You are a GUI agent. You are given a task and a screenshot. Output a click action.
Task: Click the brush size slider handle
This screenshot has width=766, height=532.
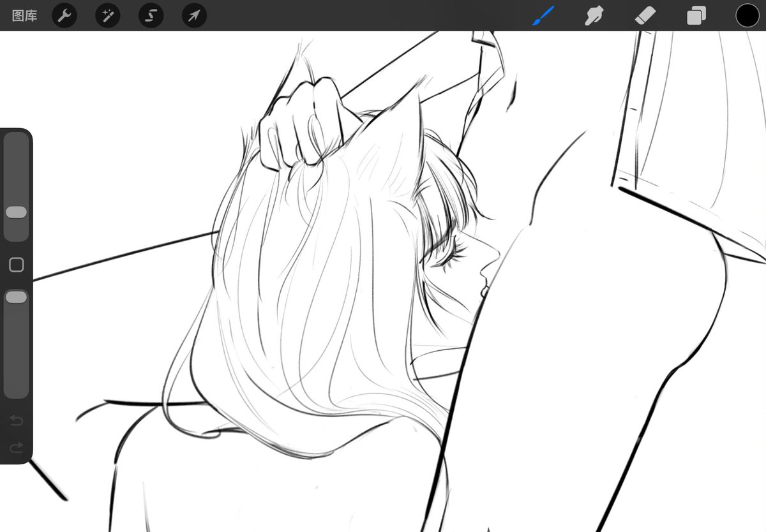pyautogui.click(x=17, y=212)
